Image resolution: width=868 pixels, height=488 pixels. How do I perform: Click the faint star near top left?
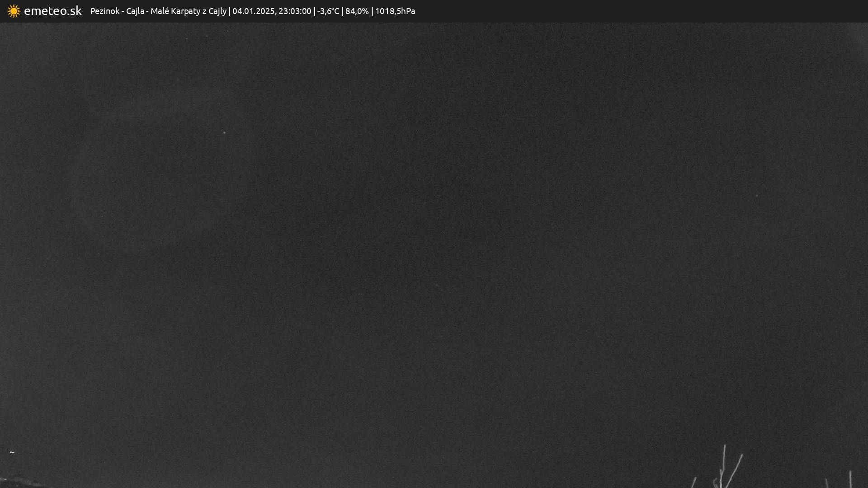point(186,39)
